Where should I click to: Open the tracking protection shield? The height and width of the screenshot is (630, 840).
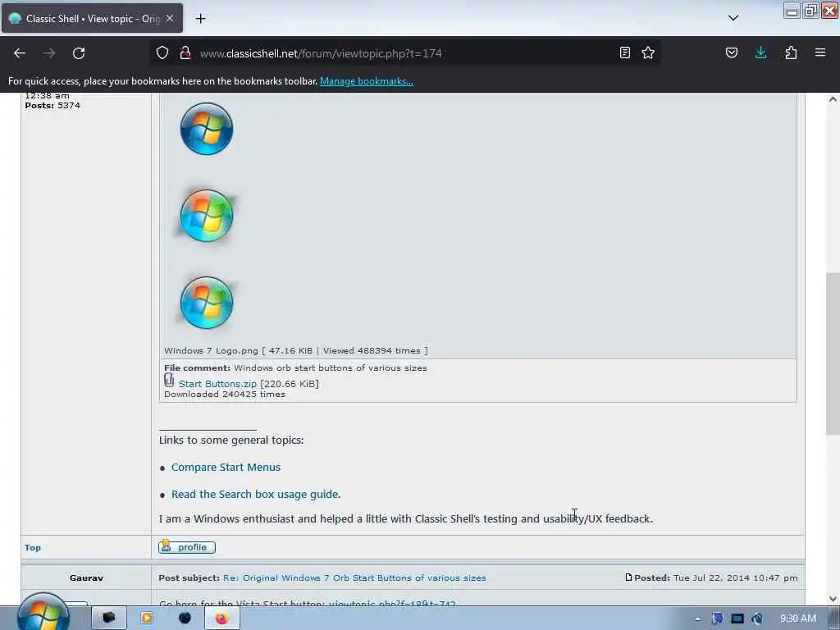coord(162,53)
